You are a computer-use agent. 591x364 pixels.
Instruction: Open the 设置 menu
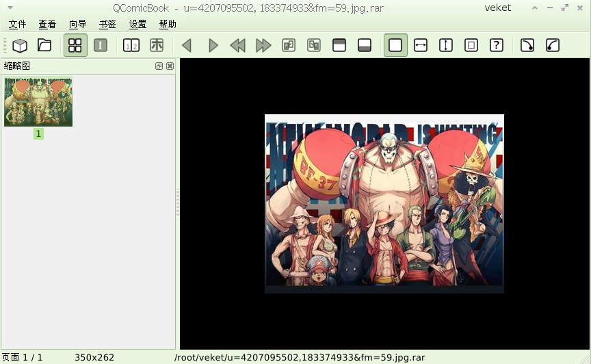[137, 25]
